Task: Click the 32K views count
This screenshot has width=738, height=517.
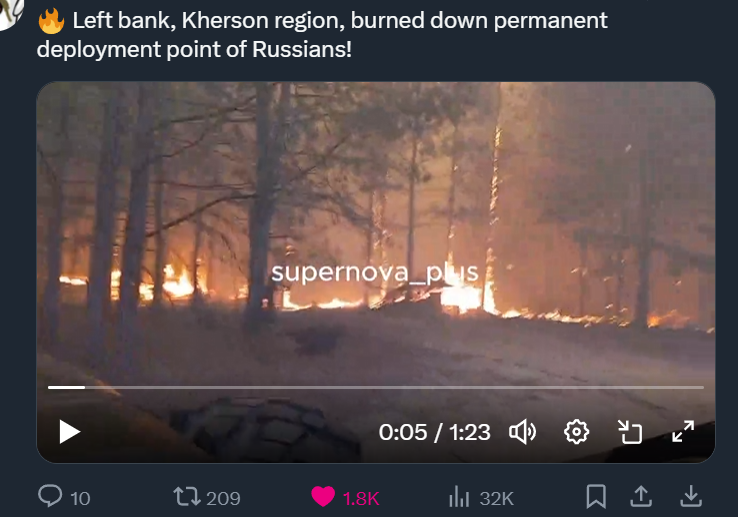Action: pos(497,498)
